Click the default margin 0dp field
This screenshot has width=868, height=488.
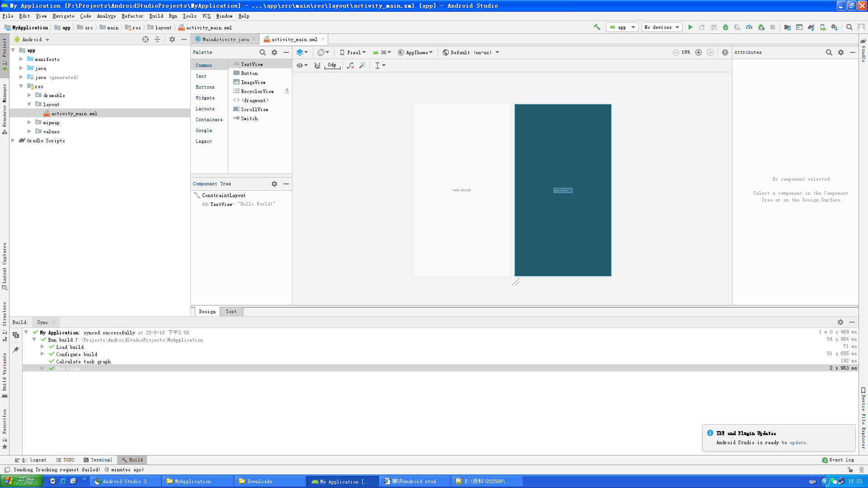tap(332, 66)
